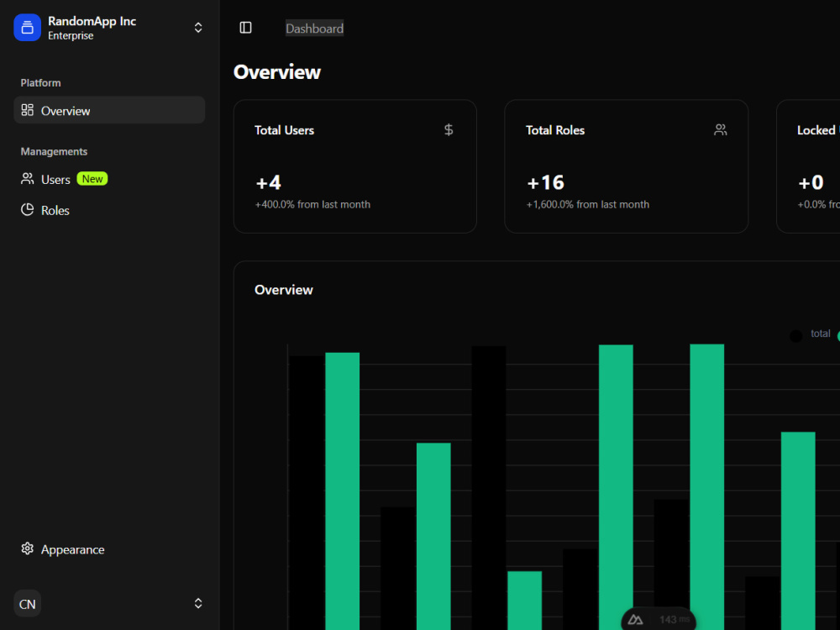Toggle the sidebar panel icon
840x630 pixels.
point(245,28)
